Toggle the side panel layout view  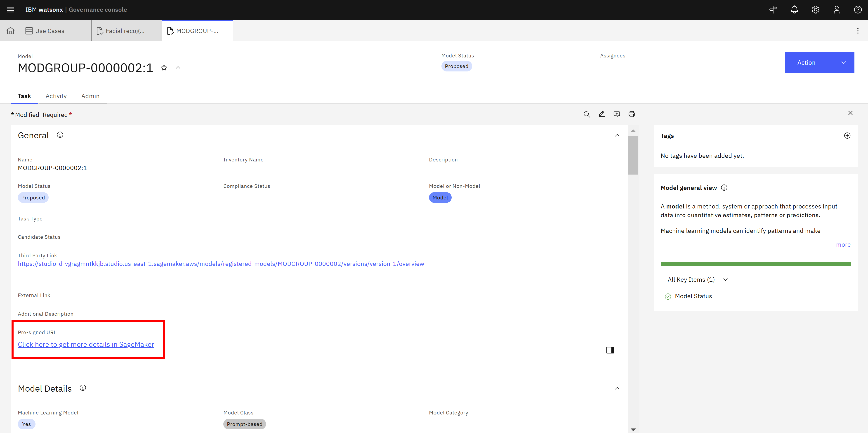tap(610, 350)
